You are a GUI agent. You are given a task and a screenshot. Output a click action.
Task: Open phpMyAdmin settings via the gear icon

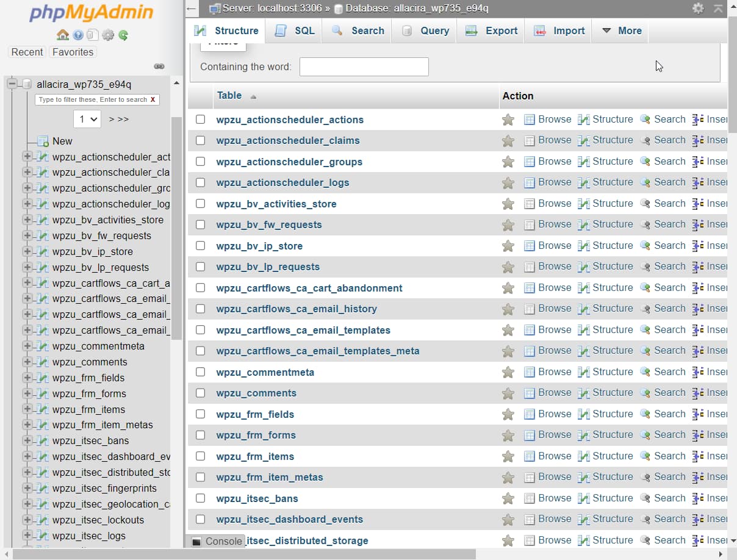pyautogui.click(x=108, y=36)
